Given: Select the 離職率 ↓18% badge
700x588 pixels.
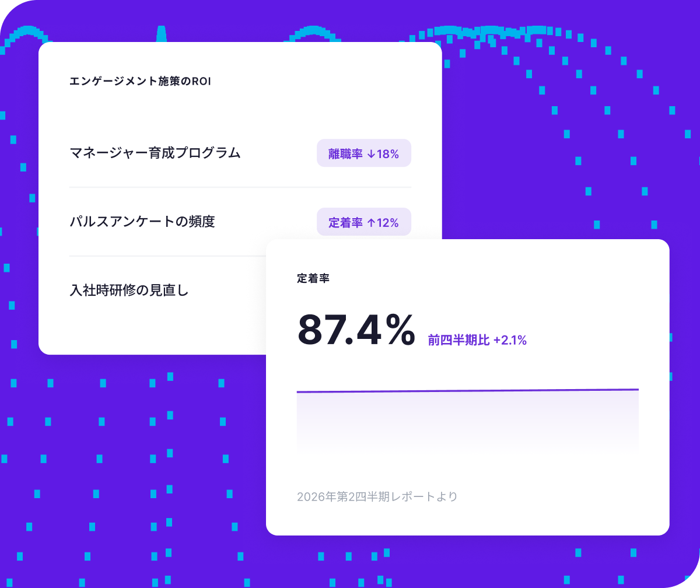Looking at the screenshot, I should point(364,153).
